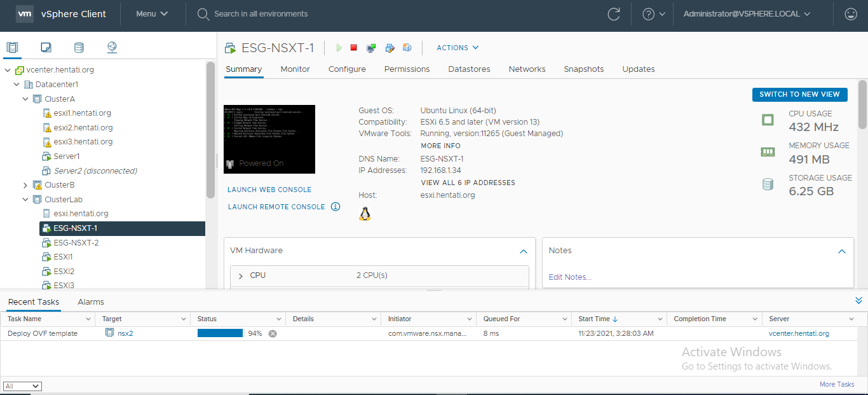Collapse the ClusterA tree node
868x395 pixels.
25,99
